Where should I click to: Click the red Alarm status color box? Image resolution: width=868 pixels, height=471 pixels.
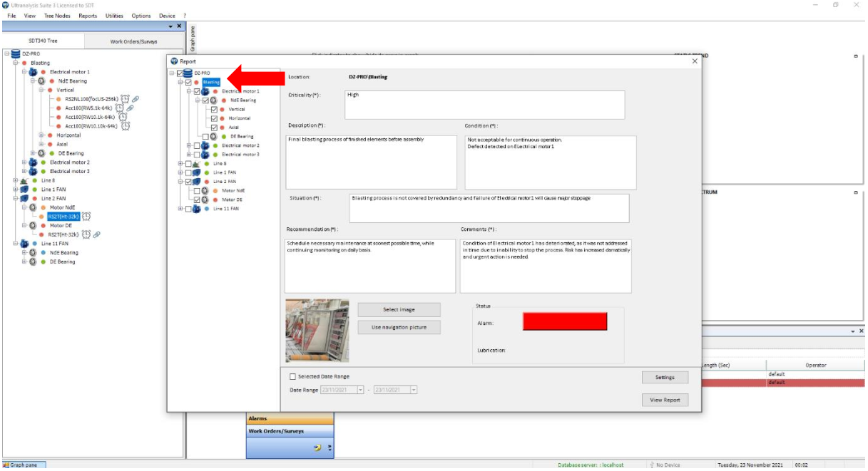[x=564, y=321]
